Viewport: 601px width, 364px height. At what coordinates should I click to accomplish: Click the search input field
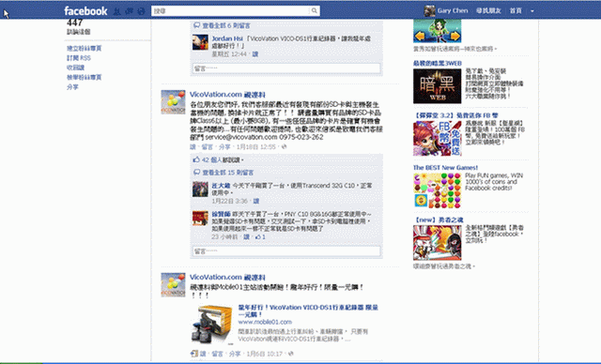230,10
